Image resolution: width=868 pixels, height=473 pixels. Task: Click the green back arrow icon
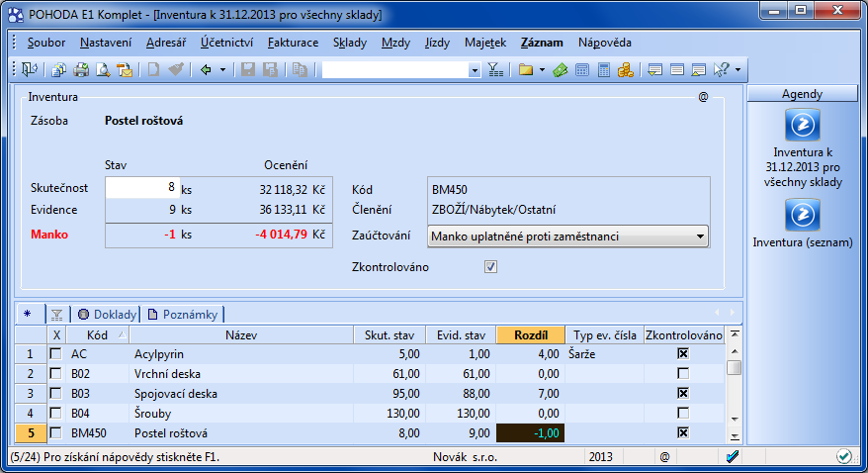pyautogui.click(x=206, y=70)
